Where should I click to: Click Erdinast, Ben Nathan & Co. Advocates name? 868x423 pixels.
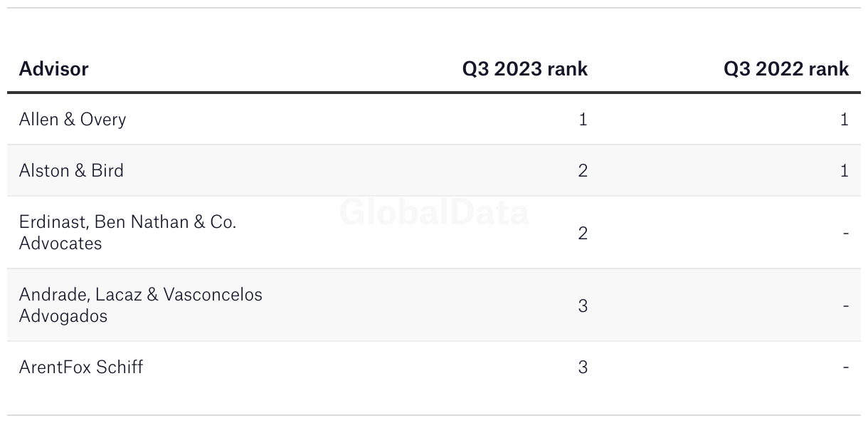tap(127, 232)
